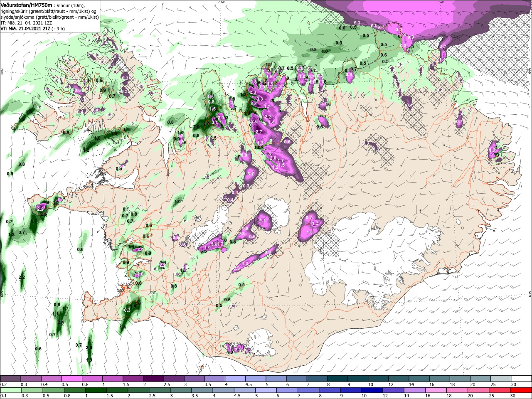
Task: Pick lower legend swatch between 0.1 and 0.3
Action: point(11,390)
